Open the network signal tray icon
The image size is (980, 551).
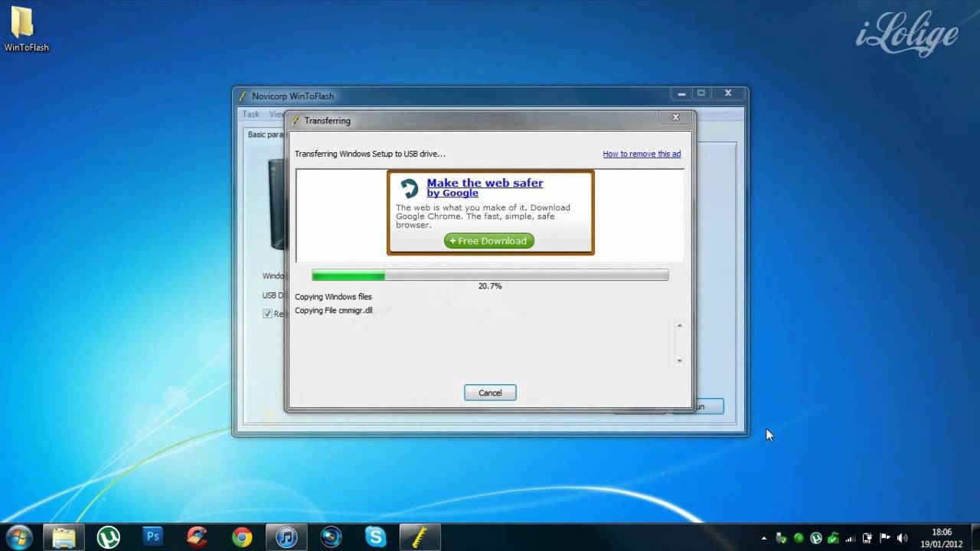click(x=851, y=538)
